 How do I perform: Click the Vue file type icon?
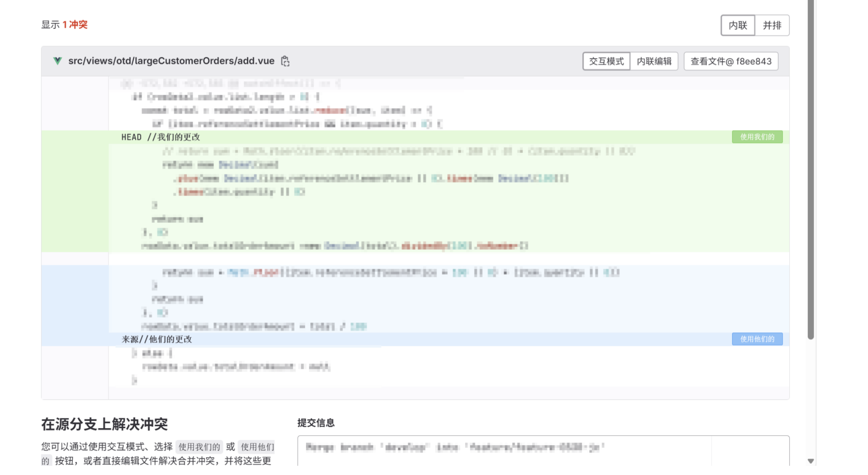[x=58, y=61]
